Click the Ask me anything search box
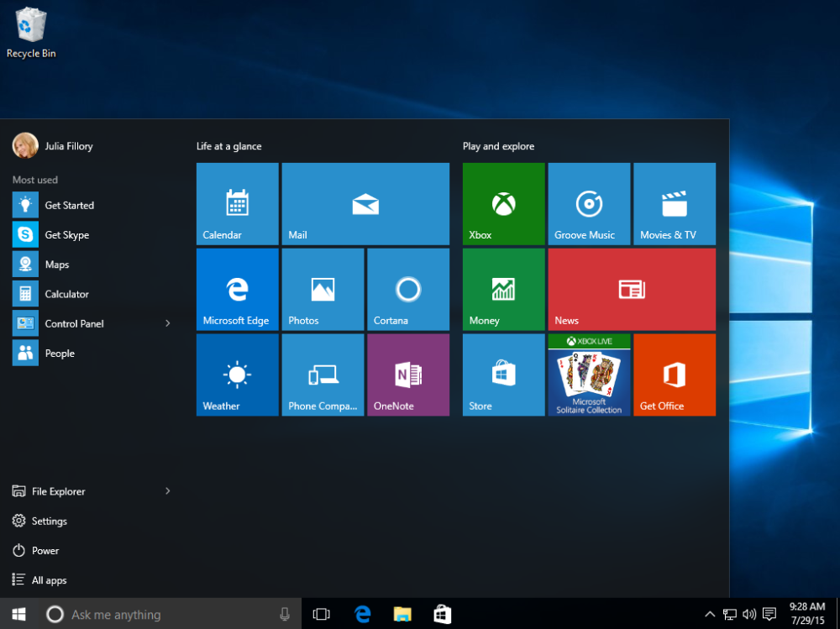The height and width of the screenshot is (629, 840). click(170, 614)
